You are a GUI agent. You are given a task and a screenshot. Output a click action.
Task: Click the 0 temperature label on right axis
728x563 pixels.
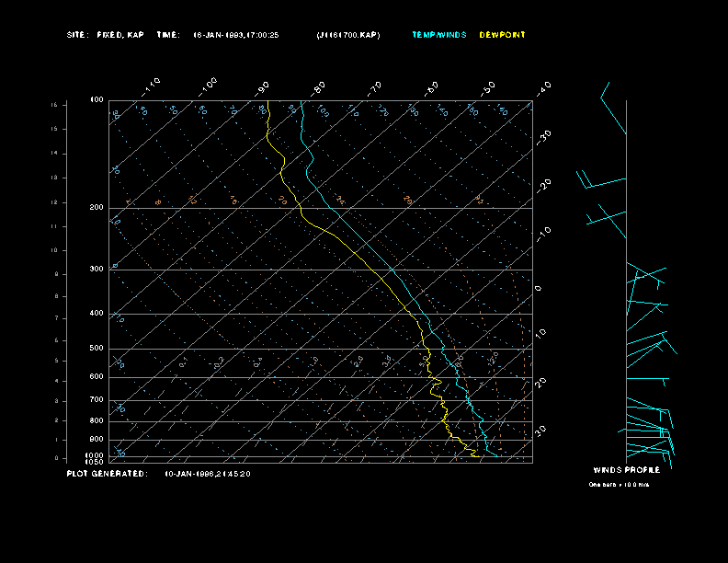pyautogui.click(x=539, y=288)
